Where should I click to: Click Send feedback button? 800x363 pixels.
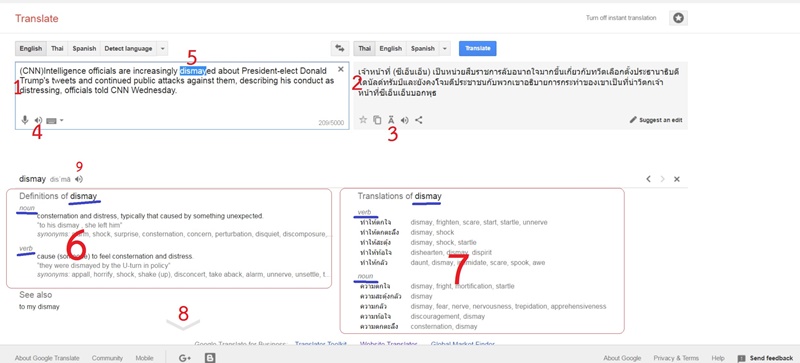click(765, 358)
